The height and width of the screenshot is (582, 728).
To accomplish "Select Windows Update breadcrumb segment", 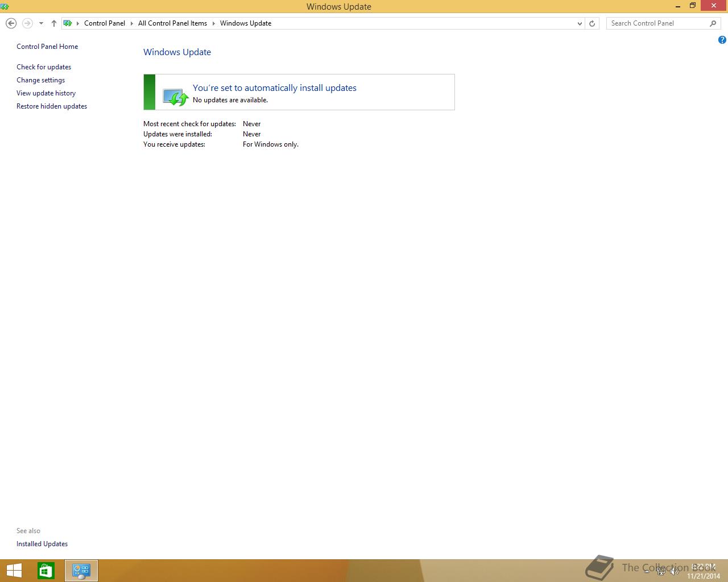I will pyautogui.click(x=246, y=23).
